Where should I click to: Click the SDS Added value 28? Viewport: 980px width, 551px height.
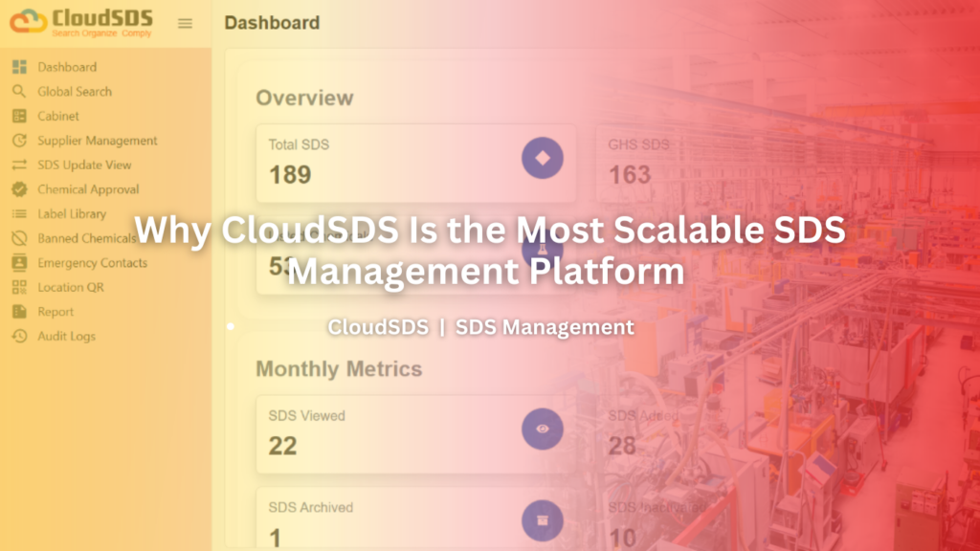(622, 446)
